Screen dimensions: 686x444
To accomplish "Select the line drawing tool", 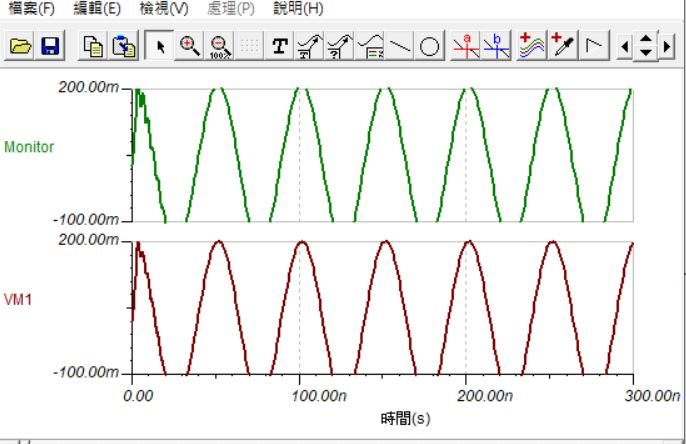I will click(399, 45).
